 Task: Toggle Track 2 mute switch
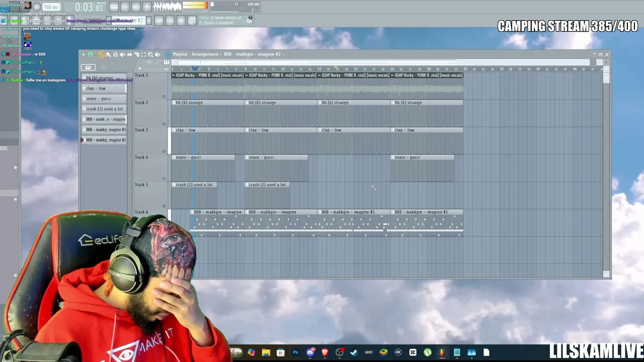(x=164, y=124)
